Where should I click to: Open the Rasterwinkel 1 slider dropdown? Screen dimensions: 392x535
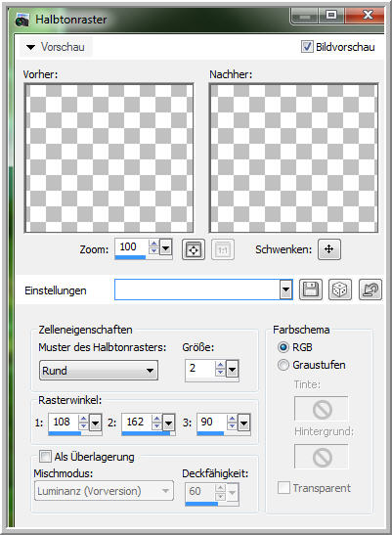click(95, 424)
